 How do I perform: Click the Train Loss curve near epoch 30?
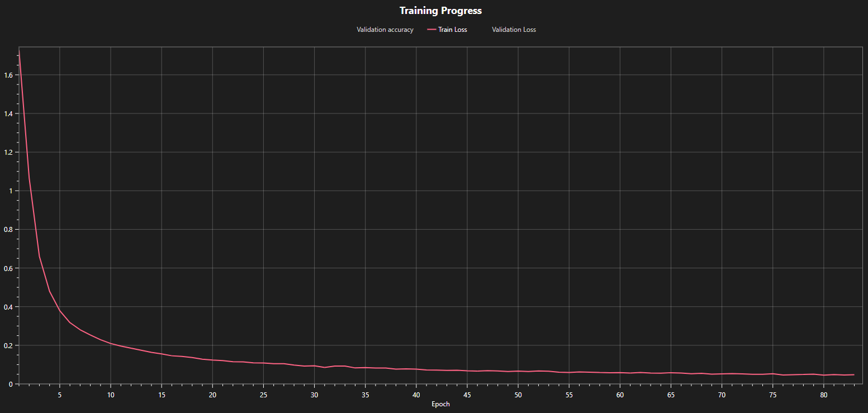click(x=315, y=365)
